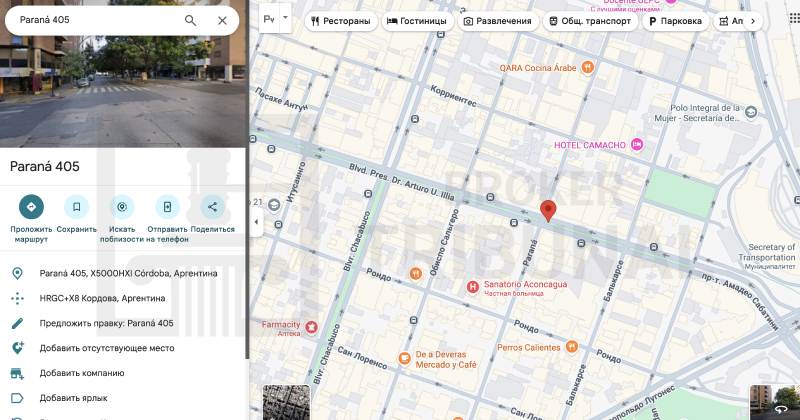The image size is (800, 420).
Task: Click the green park area near the Sabattini avenue
Action: (680, 193)
